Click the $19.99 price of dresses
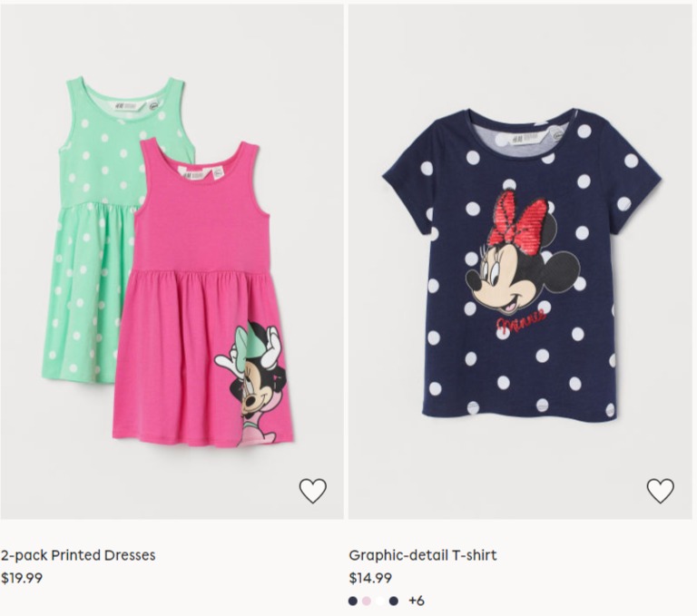This screenshot has height=616, width=697. click(x=22, y=578)
